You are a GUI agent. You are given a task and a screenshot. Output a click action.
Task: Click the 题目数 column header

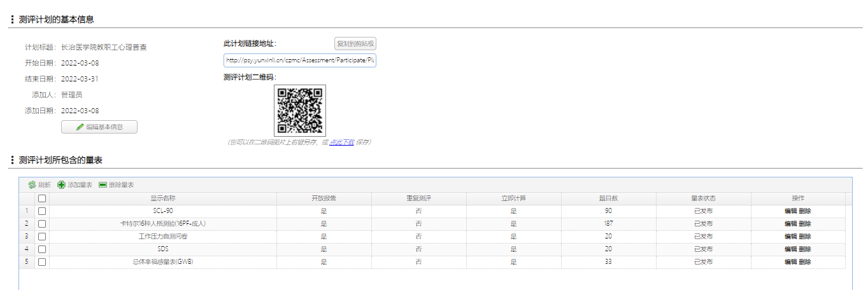pos(608,198)
